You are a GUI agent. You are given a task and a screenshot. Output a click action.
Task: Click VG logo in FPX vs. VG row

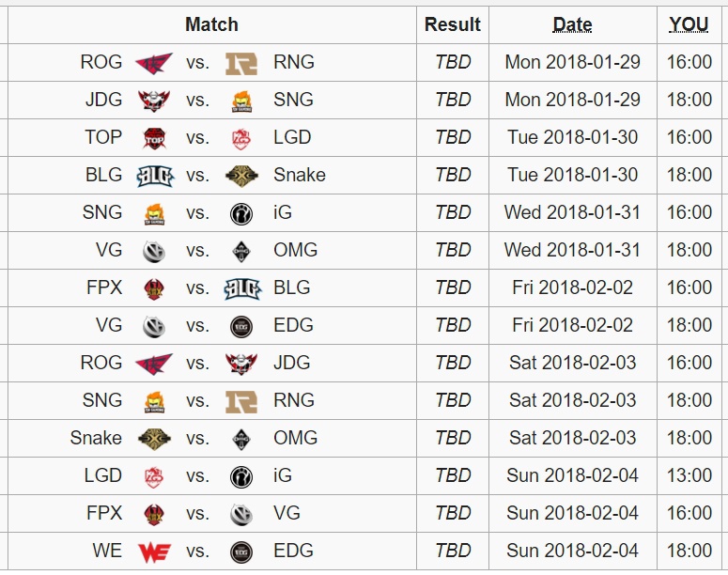click(x=241, y=514)
